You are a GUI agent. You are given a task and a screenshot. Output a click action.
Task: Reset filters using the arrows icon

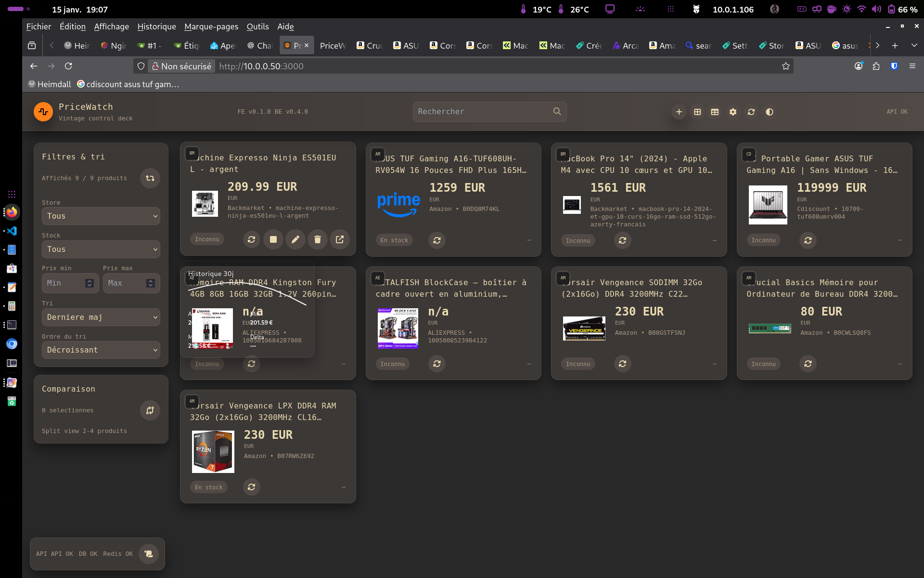coord(150,178)
